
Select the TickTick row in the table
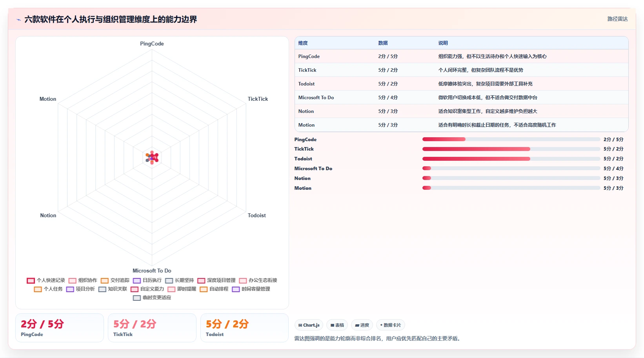462,70
